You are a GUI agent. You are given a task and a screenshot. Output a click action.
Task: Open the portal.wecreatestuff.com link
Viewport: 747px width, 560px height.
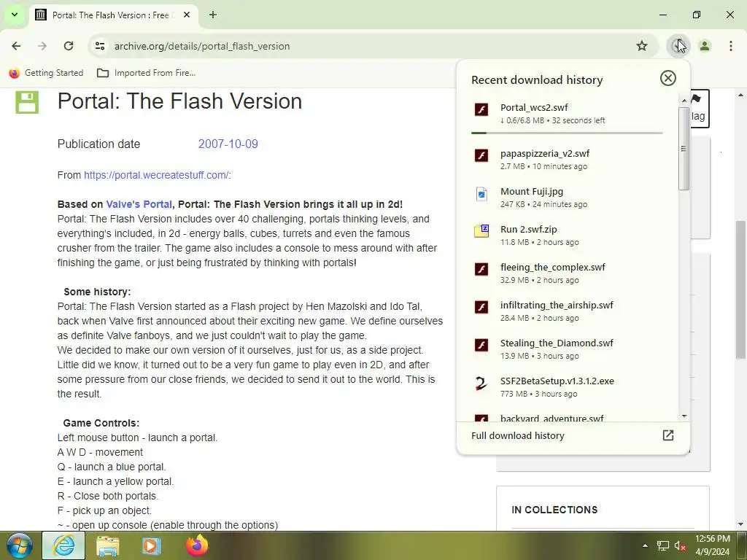[156, 175]
